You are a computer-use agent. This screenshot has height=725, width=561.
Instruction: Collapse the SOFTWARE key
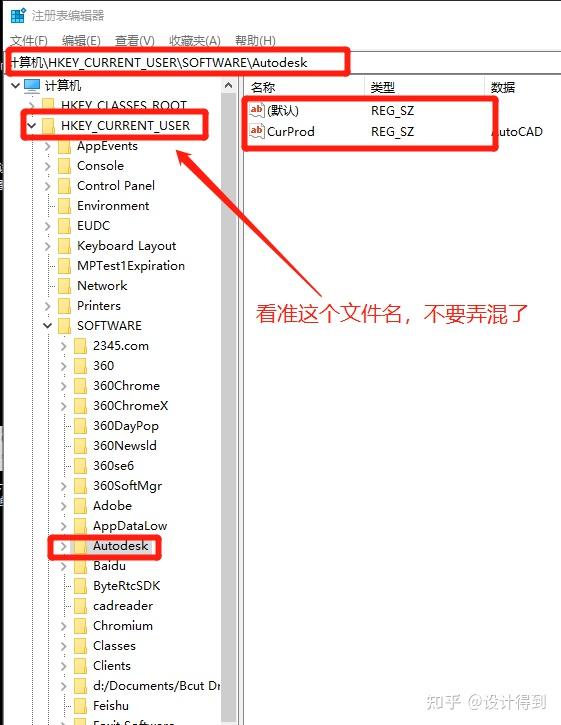point(47,326)
